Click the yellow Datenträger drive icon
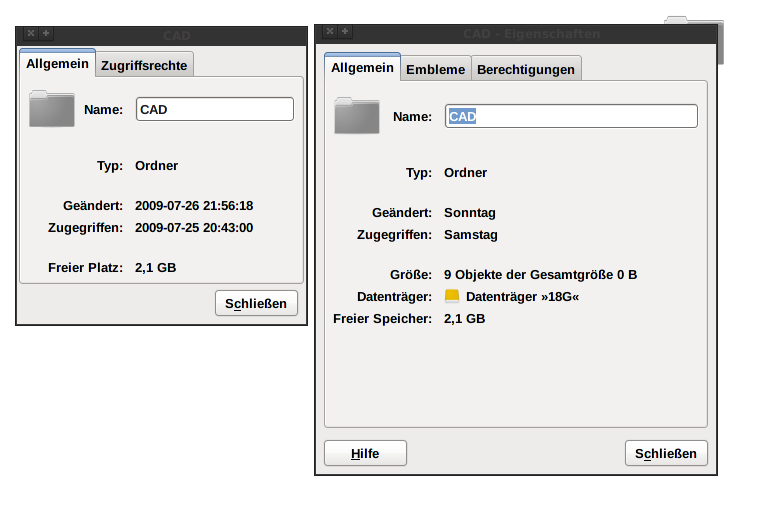 coord(452,297)
